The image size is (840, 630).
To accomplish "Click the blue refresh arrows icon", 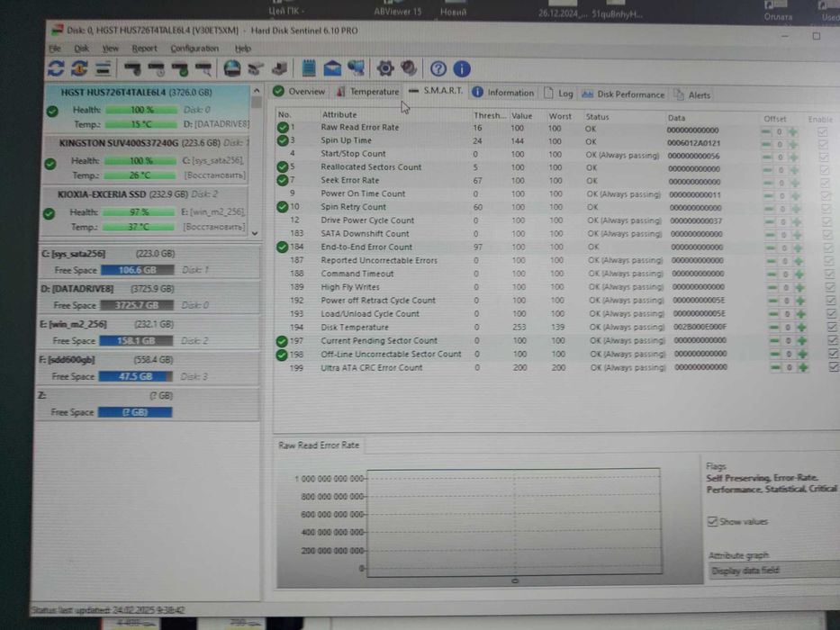I will click(x=56, y=68).
